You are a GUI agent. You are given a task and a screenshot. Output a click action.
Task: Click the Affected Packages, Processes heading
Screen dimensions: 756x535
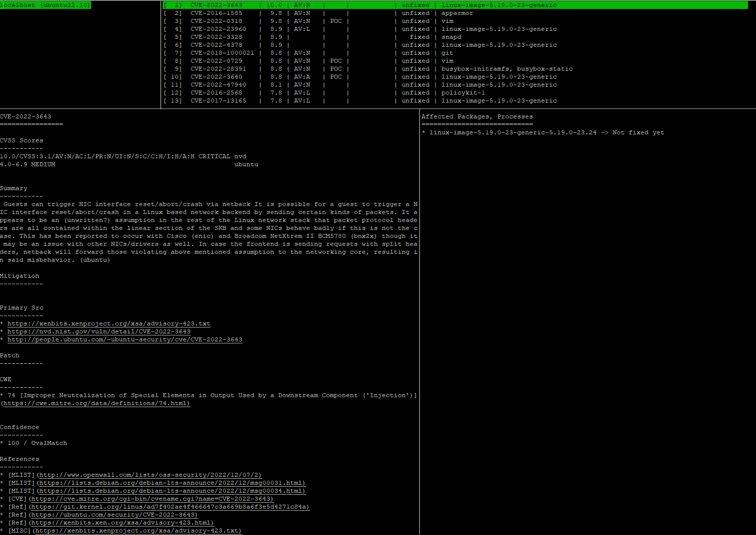(477, 116)
